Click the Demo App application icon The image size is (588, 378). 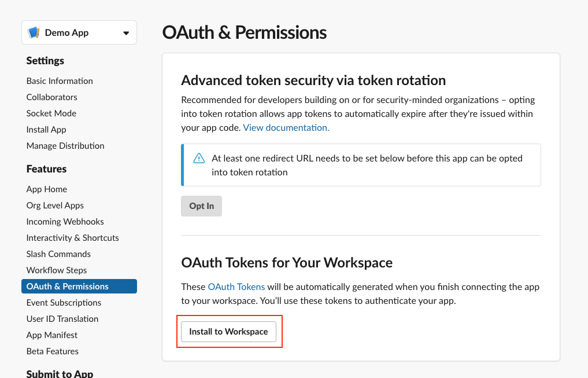pyautogui.click(x=34, y=32)
